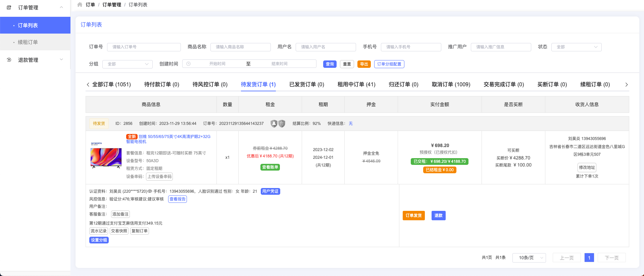The height and width of the screenshot is (276, 644).
Task: Switch to 租用中订单 (41) tab
Action: [356, 85]
